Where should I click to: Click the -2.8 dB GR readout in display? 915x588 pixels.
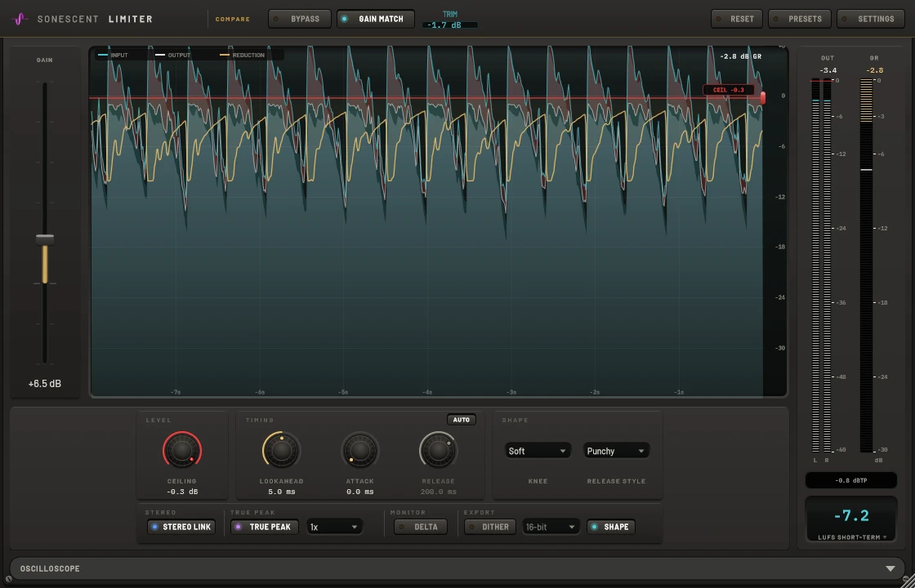[x=740, y=56]
